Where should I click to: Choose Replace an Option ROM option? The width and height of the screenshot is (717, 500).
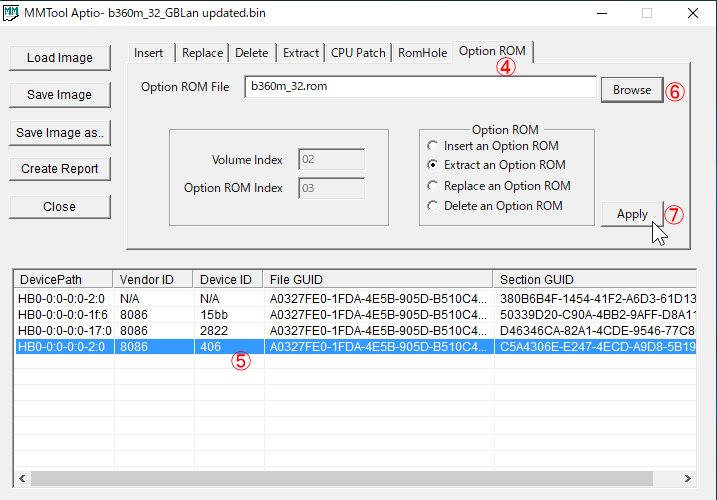click(433, 186)
